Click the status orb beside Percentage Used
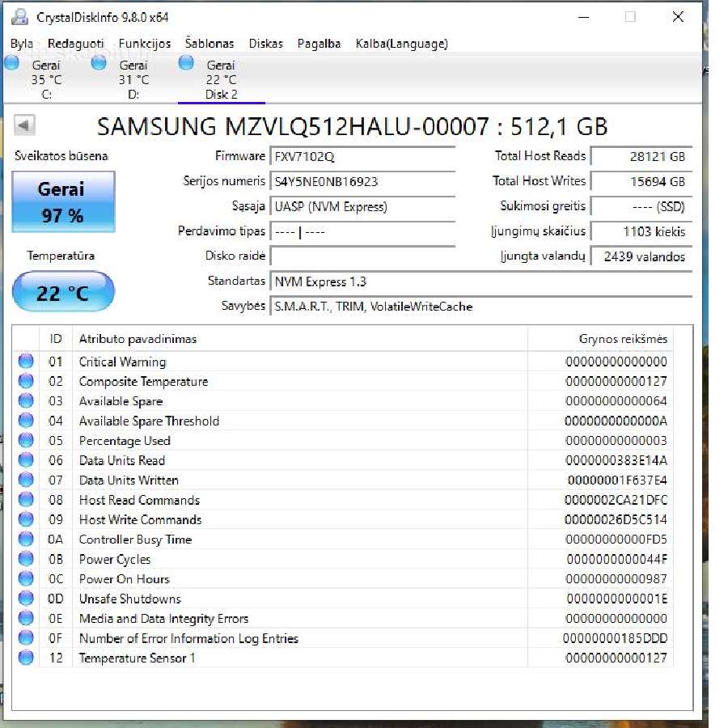 [26, 440]
